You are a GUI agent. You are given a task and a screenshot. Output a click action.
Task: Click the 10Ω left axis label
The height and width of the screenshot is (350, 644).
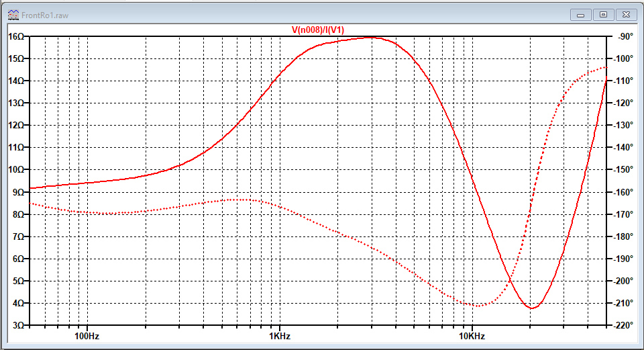tap(16, 170)
